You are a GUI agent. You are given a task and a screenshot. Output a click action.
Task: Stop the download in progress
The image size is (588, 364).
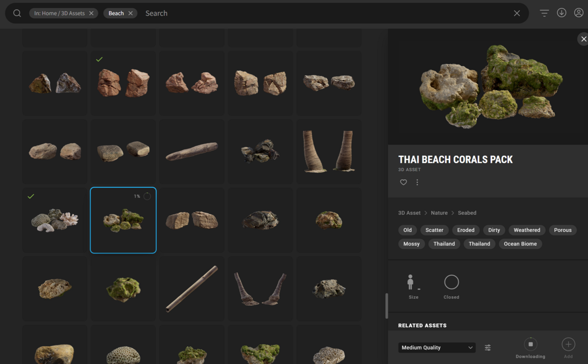530,344
